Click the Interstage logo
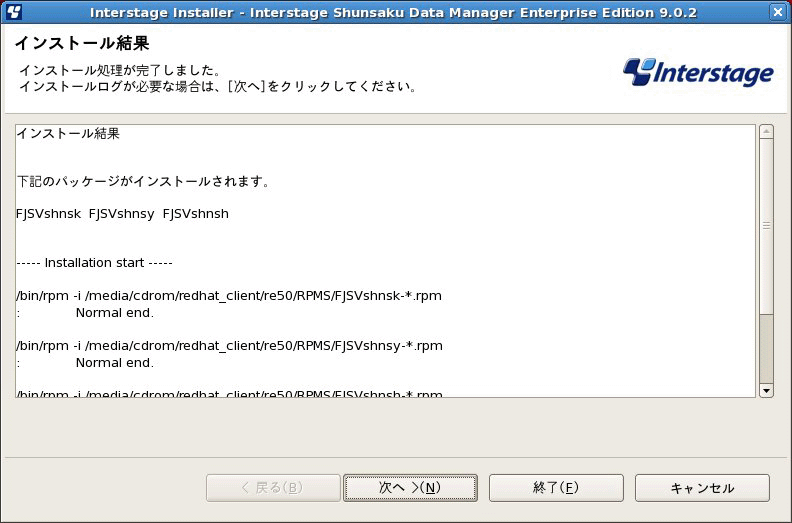 pyautogui.click(x=698, y=72)
